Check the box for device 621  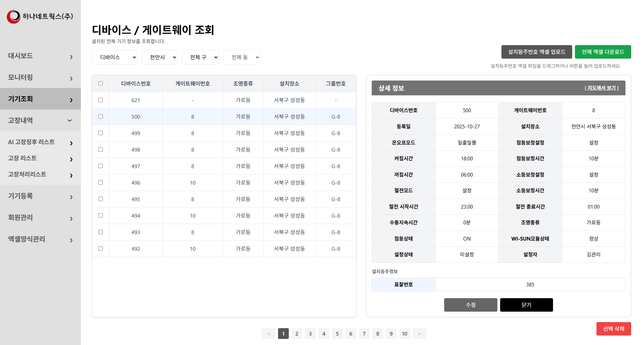[100, 100]
